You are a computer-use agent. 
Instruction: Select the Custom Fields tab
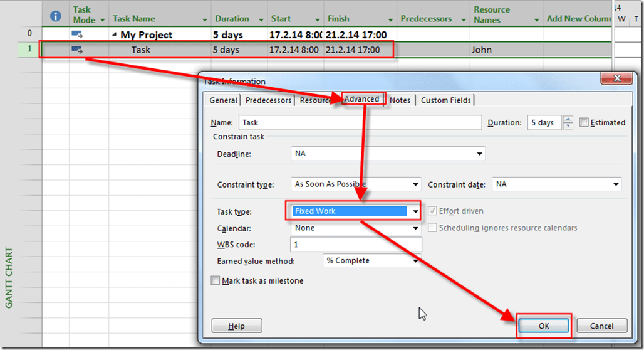445,100
